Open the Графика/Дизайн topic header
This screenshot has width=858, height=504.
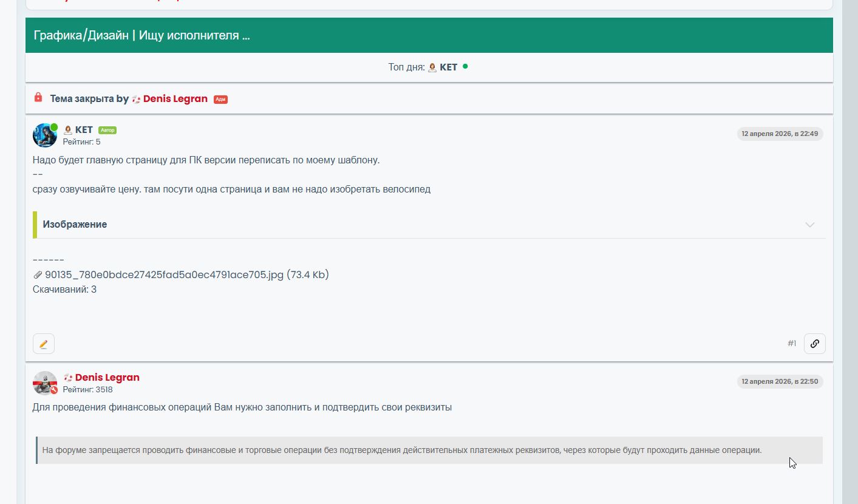pos(141,35)
